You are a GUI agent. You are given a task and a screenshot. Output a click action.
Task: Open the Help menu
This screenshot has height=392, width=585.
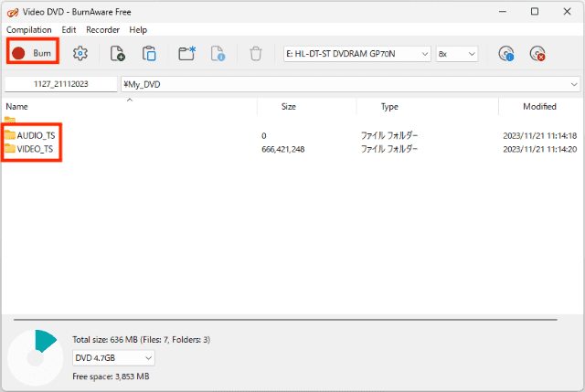138,30
